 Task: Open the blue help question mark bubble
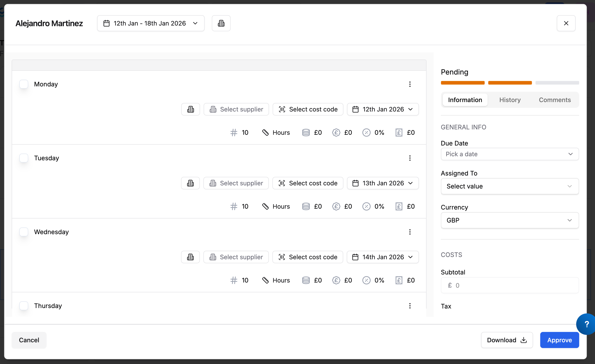(x=586, y=324)
